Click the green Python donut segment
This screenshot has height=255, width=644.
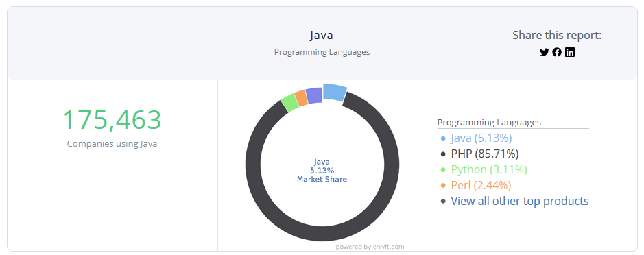tap(290, 102)
